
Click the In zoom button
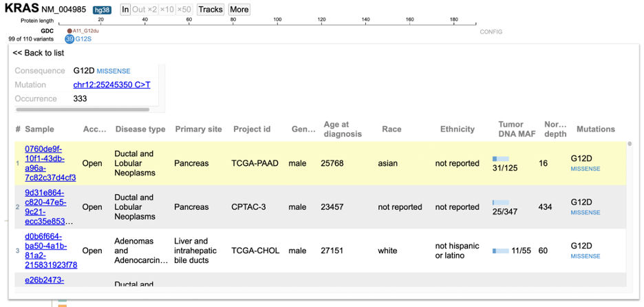125,10
